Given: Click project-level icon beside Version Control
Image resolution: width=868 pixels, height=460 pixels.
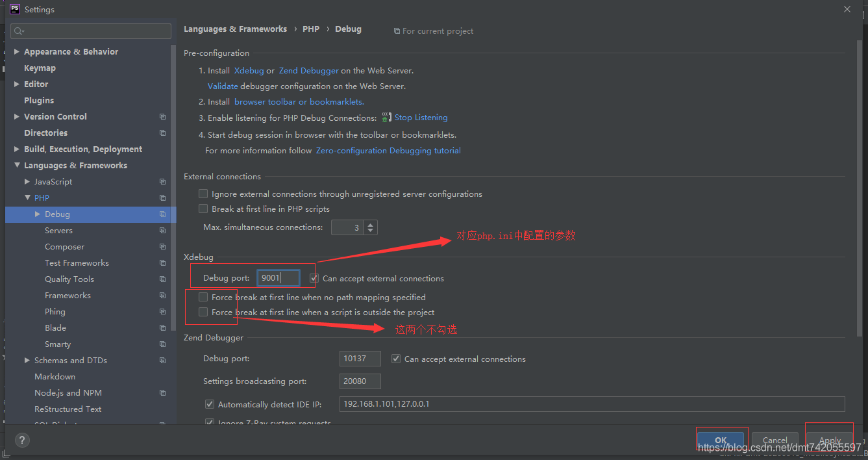Looking at the screenshot, I should (x=162, y=117).
